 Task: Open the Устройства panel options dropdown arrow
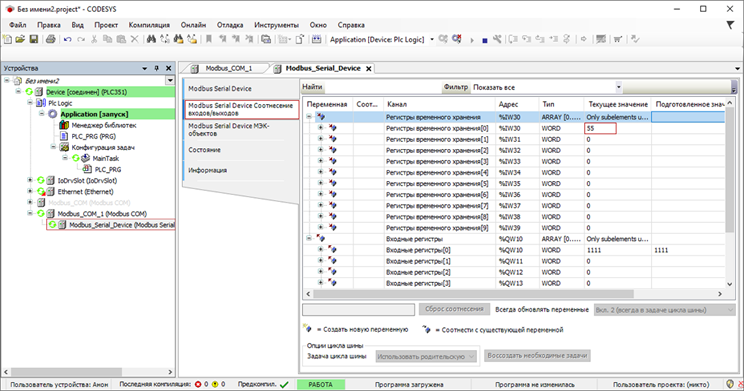coord(145,68)
